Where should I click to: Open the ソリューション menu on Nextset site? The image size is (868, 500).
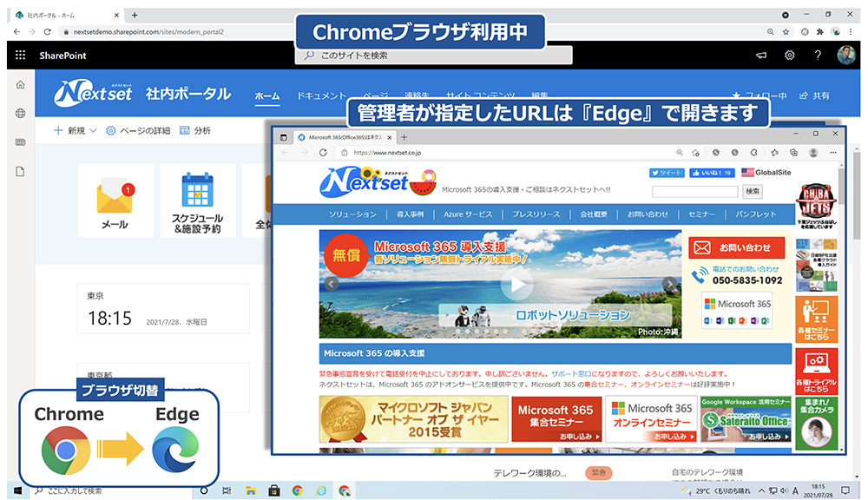tap(352, 214)
